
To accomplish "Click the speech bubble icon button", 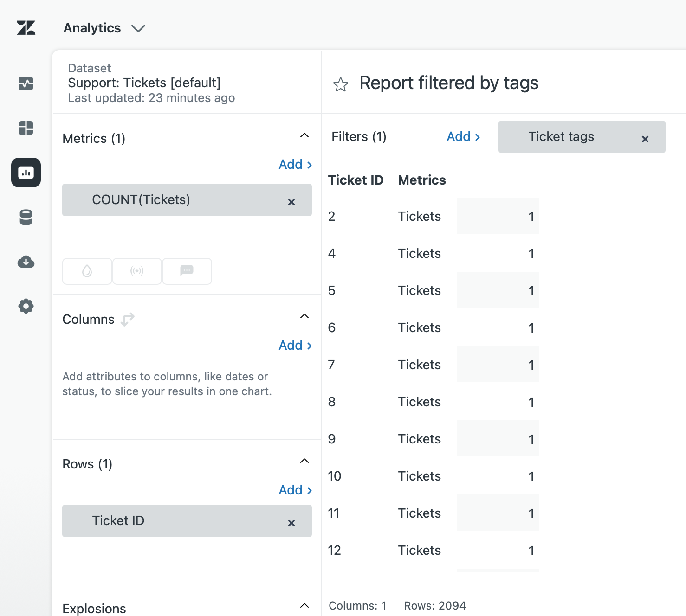I will pyautogui.click(x=187, y=271).
